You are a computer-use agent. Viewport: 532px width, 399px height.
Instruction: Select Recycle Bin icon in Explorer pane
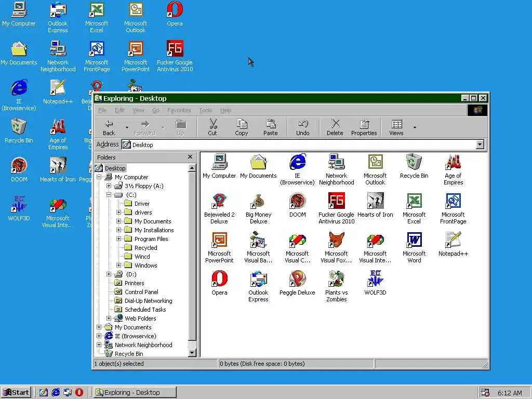coord(414,166)
